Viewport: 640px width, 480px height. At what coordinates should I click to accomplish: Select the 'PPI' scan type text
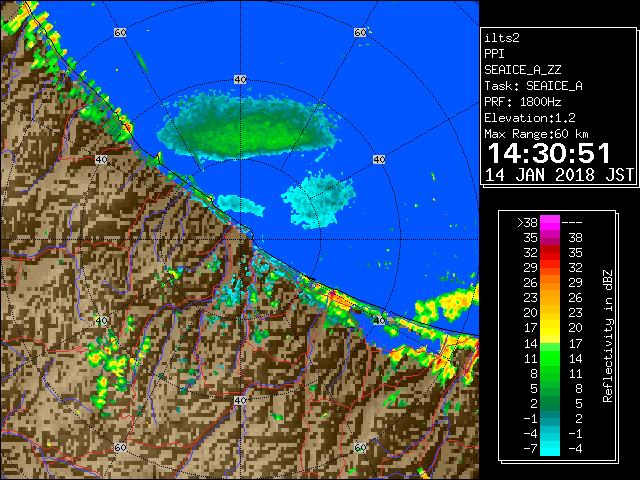[494, 54]
